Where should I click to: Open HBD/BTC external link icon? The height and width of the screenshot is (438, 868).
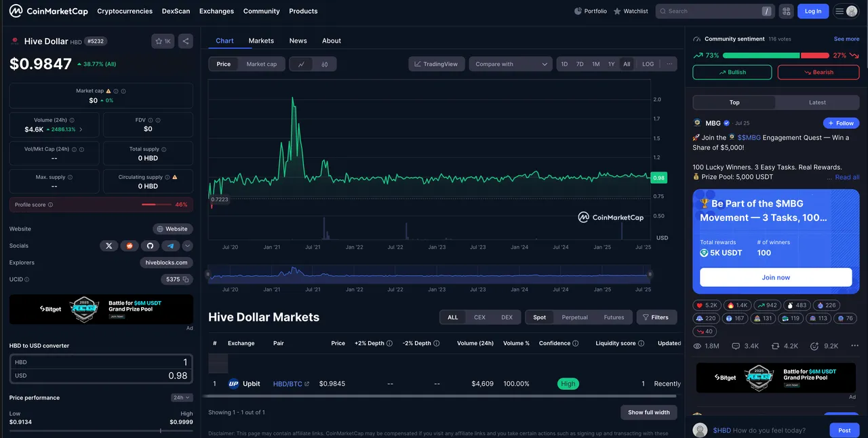(x=307, y=384)
